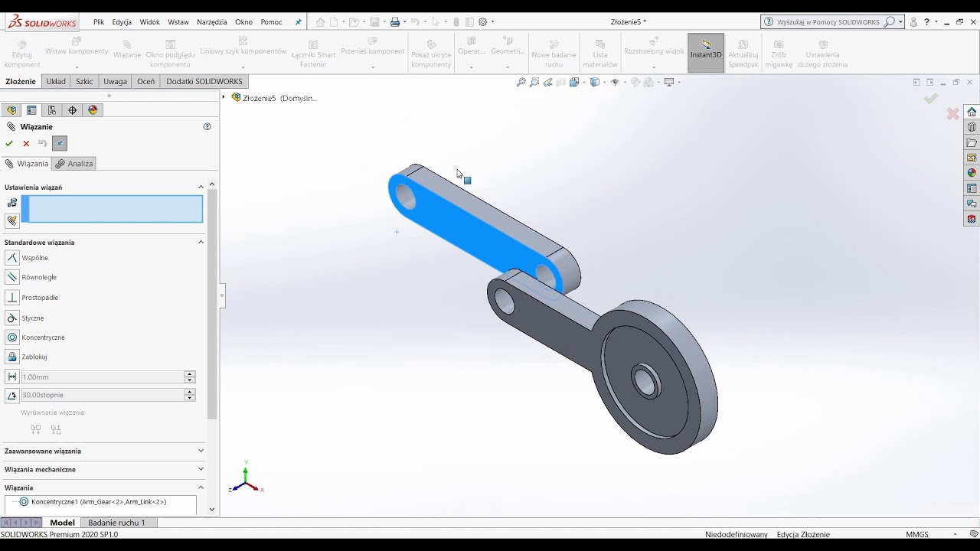This screenshot has width=980, height=551.
Task: Accept with the green checkmark in the viewport corner
Action: [x=931, y=99]
